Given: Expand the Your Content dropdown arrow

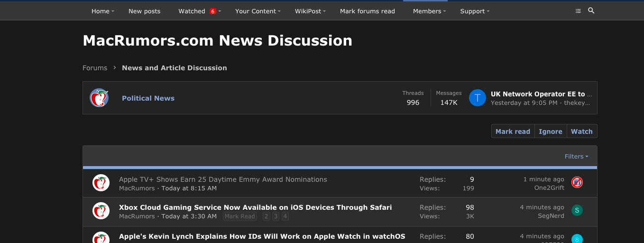Looking at the screenshot, I should point(279,11).
